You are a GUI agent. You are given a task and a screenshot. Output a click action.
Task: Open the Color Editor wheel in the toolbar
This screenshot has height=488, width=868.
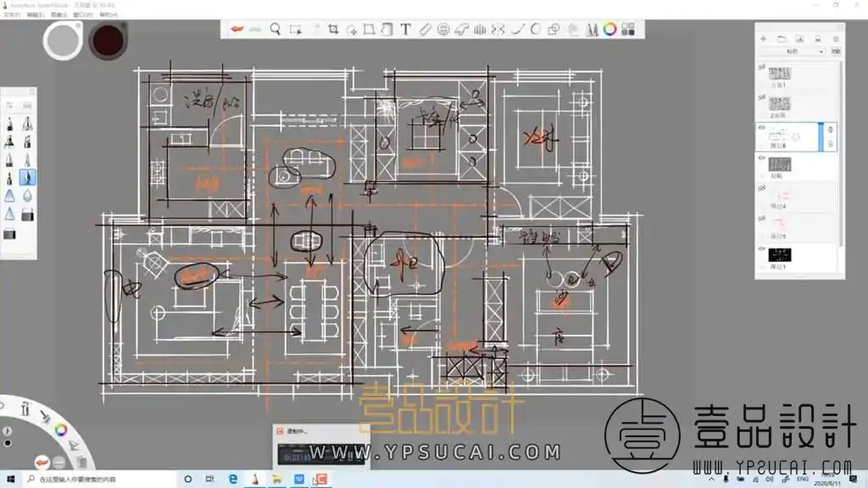click(610, 30)
